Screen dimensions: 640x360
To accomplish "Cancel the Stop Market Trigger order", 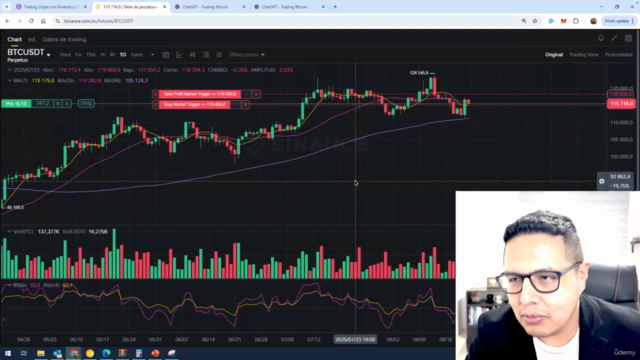I will click(245, 105).
